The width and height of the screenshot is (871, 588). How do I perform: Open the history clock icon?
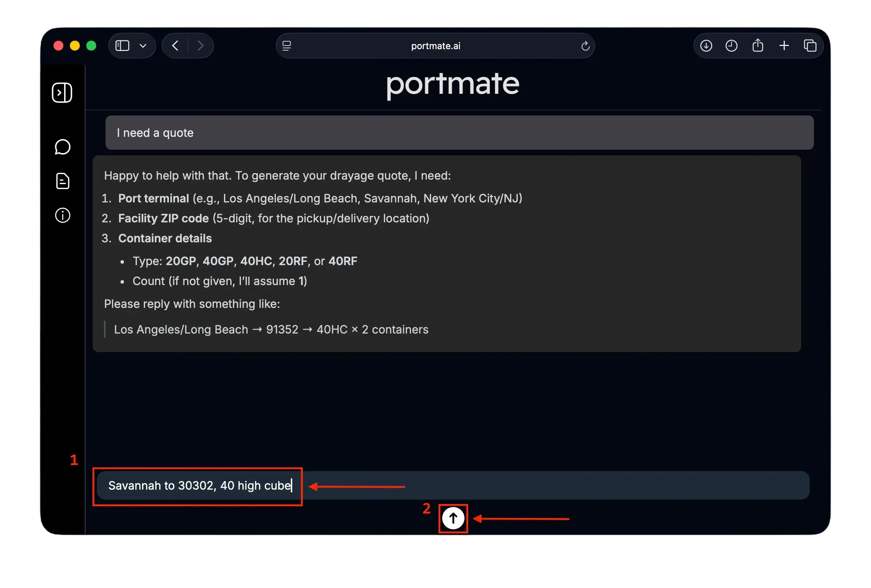(731, 46)
